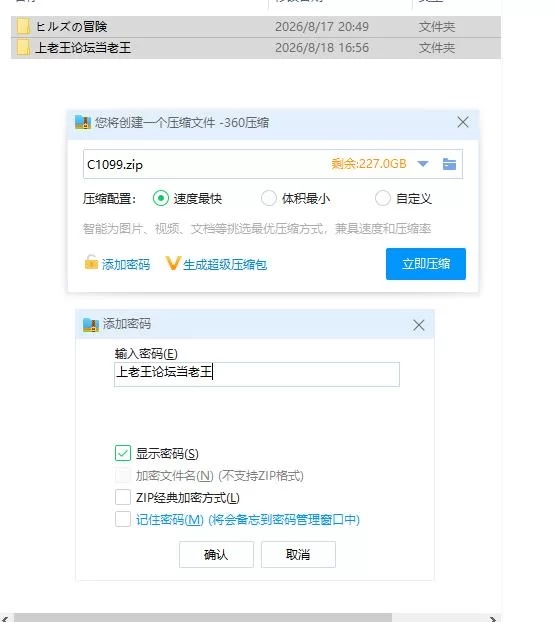Open the browse folder icon beside C1099.zip

(x=449, y=164)
